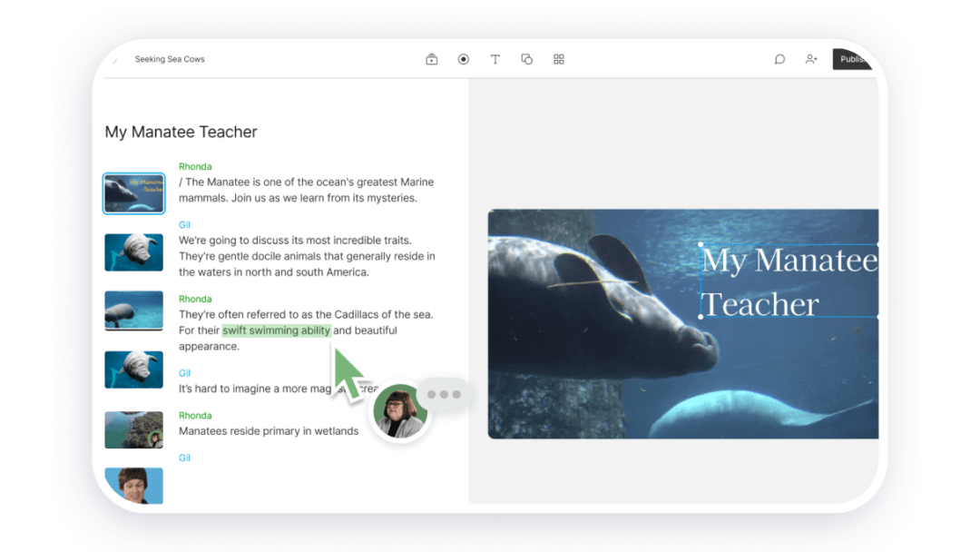Viewport: 980px width, 552px height.
Task: Open the layout templates icon
Action: click(559, 59)
